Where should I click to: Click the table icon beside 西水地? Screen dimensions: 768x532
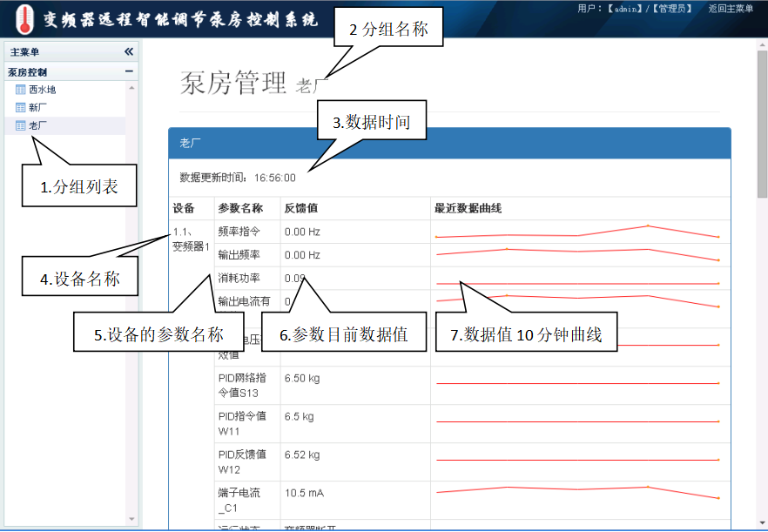(x=21, y=89)
